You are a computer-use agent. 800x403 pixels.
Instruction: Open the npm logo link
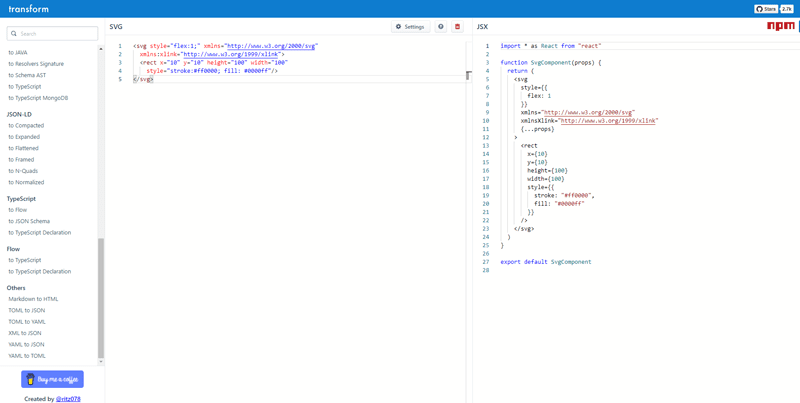(780, 27)
